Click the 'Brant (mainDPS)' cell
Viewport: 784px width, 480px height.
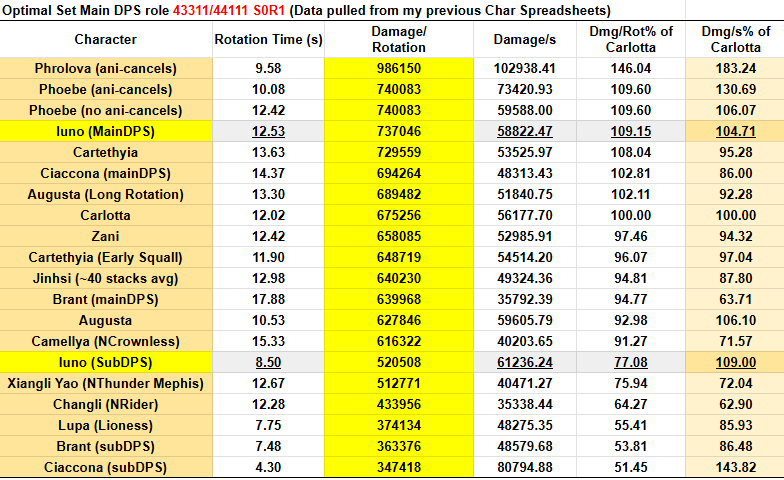106,300
